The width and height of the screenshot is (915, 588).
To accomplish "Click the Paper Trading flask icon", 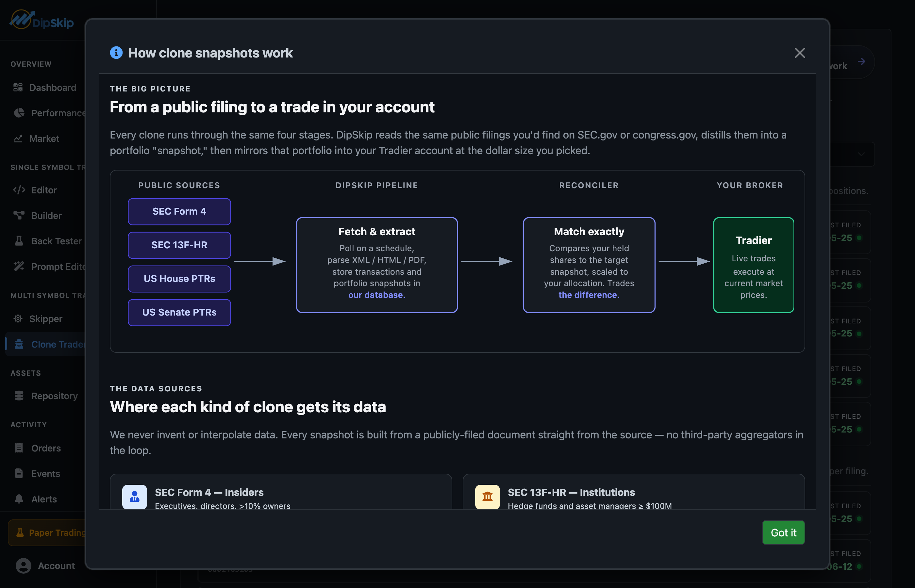I will pyautogui.click(x=20, y=532).
